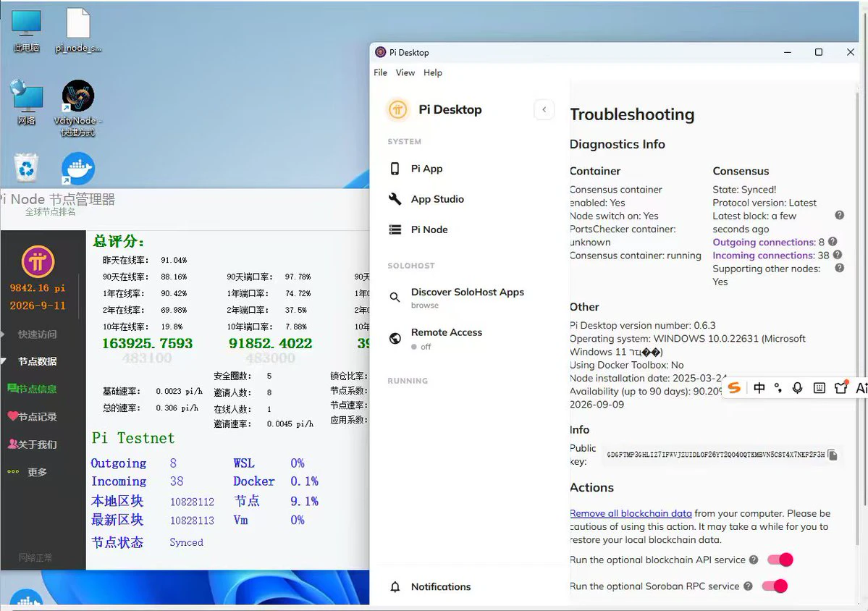Show help for blockchain API service
The height and width of the screenshot is (611, 868).
(754, 560)
